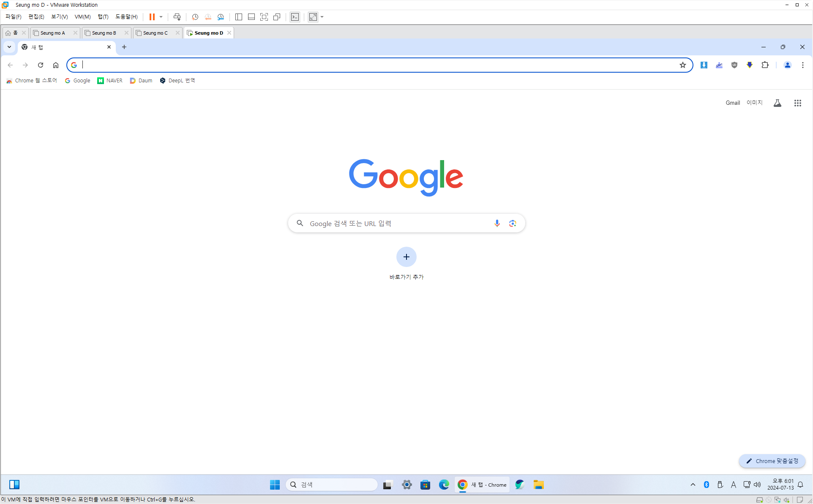The image size is (813, 504).
Task: Open the Chrome tab search dropdown
Action: coord(9,47)
